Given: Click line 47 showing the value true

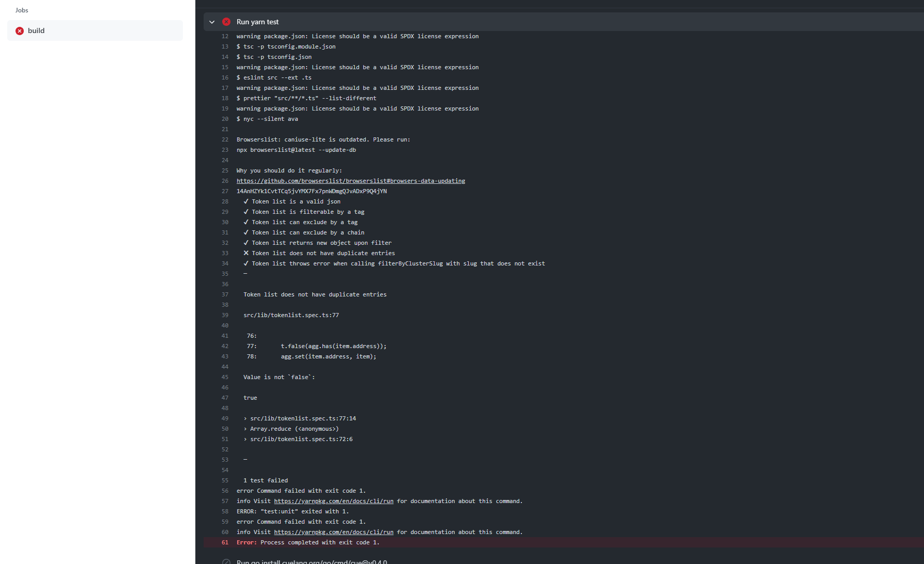Looking at the screenshot, I should coord(250,398).
